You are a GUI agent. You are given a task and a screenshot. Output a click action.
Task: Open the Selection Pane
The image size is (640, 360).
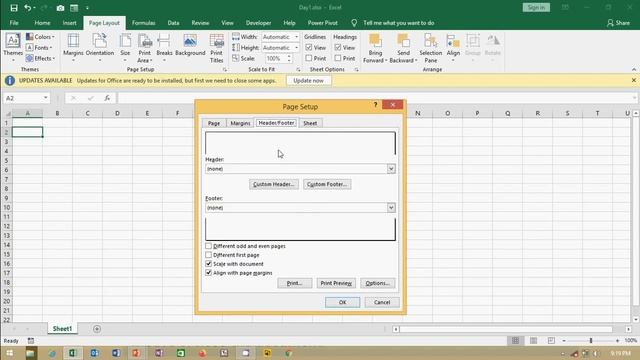coord(431,48)
